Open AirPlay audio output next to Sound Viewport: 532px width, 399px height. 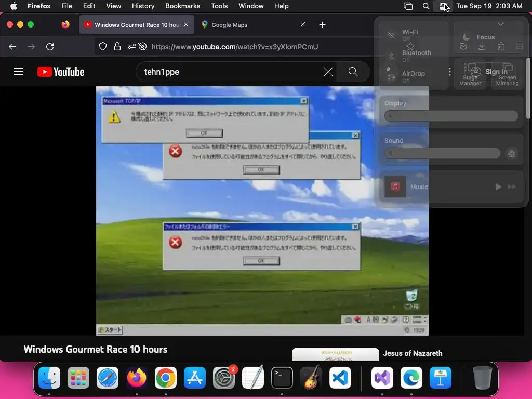coord(512,154)
